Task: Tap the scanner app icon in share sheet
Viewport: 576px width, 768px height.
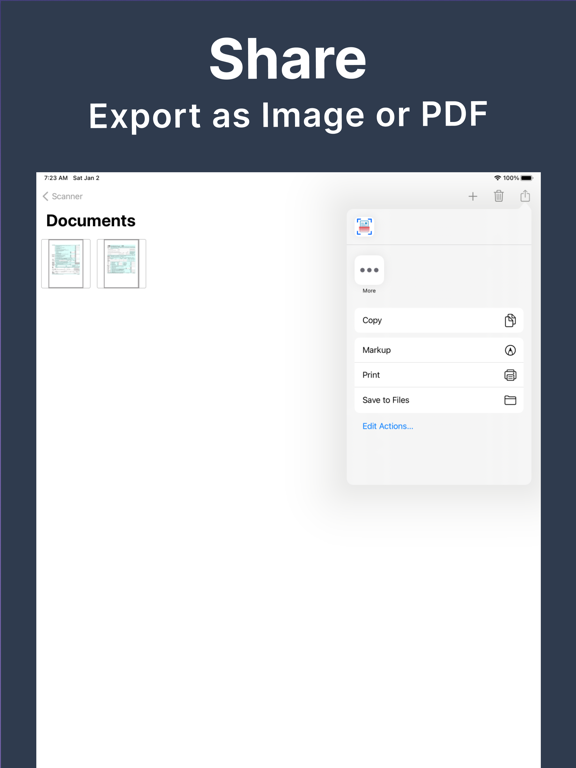Action: coord(364,227)
